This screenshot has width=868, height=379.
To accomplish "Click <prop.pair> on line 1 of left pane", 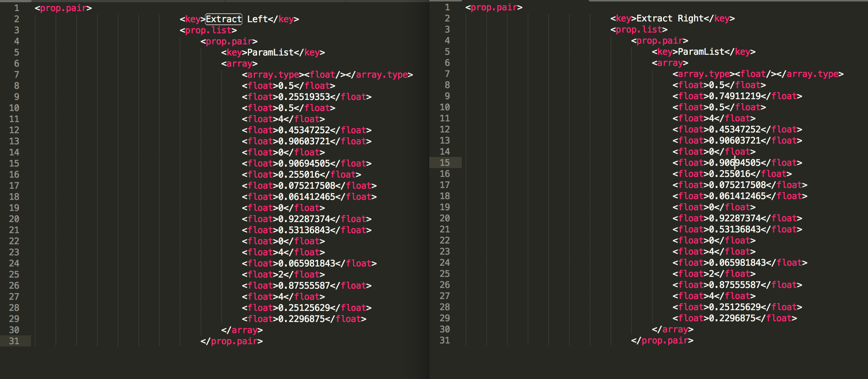I will click(63, 8).
